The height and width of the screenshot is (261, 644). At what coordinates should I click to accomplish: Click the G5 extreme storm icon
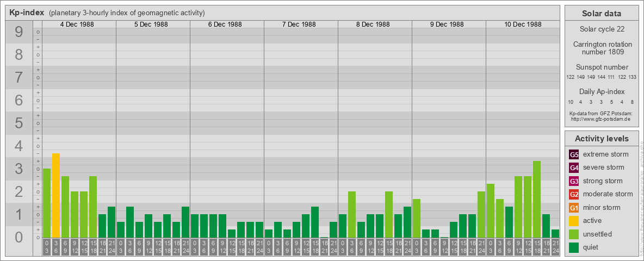[574, 155]
